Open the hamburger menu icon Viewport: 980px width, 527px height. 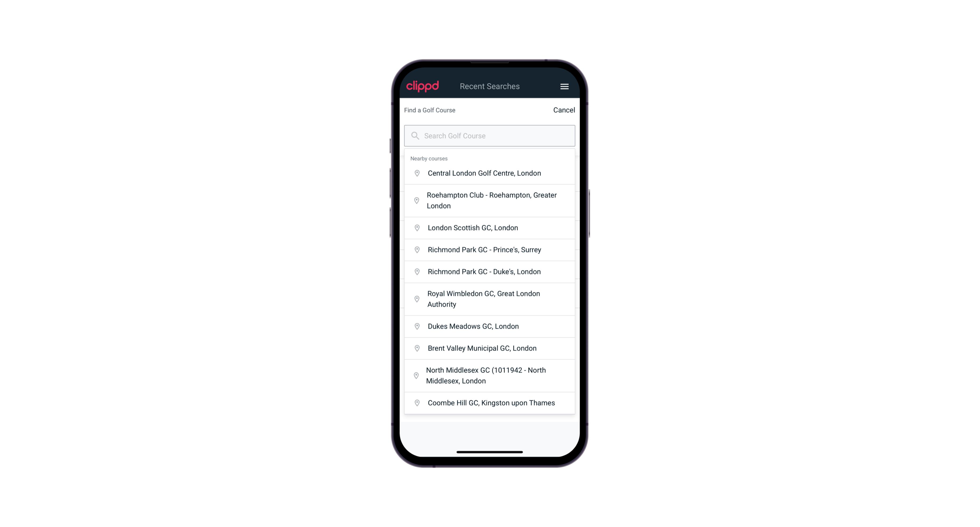(564, 86)
